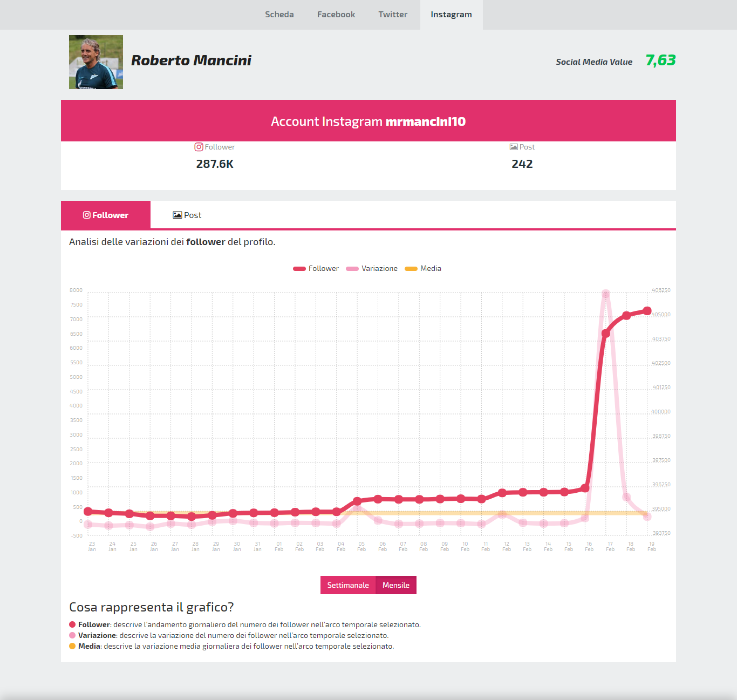Switch to the Facebook tab

click(x=336, y=15)
